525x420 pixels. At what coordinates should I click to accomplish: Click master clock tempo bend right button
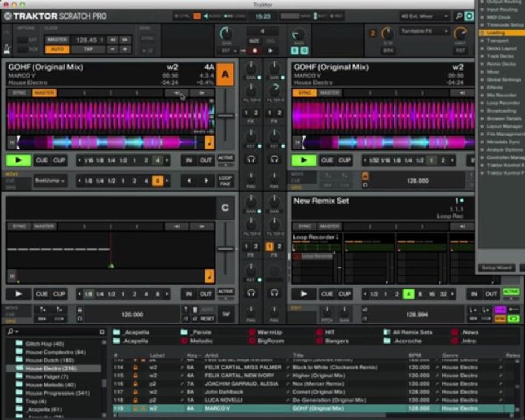tap(125, 40)
